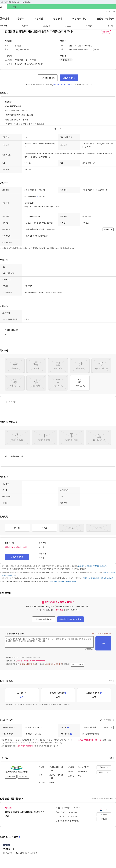116x868 pixels.
Task: Click 장애인용 화장실 facility icon
Action: pos(72,437)
